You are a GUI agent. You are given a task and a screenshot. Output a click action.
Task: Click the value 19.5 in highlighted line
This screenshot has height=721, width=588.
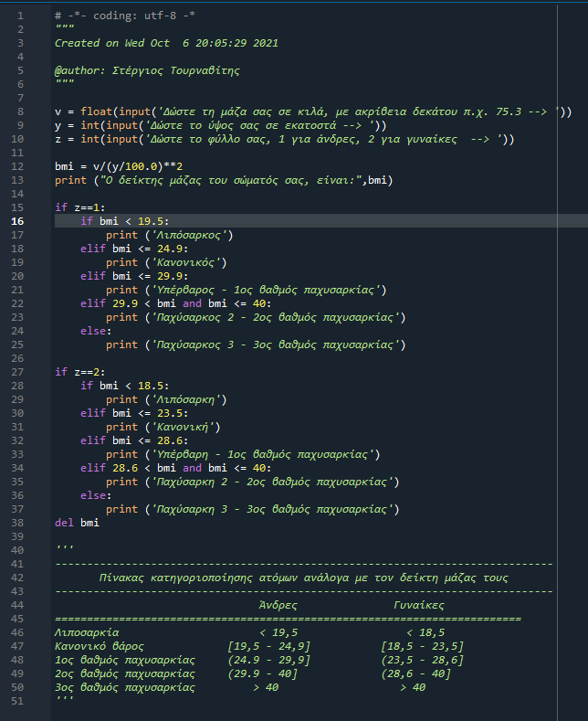pyautogui.click(x=150, y=221)
